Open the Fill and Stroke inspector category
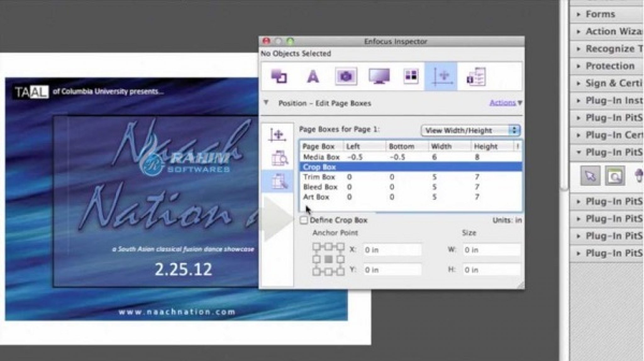Viewport: 644px width, 361px height. pos(279,76)
